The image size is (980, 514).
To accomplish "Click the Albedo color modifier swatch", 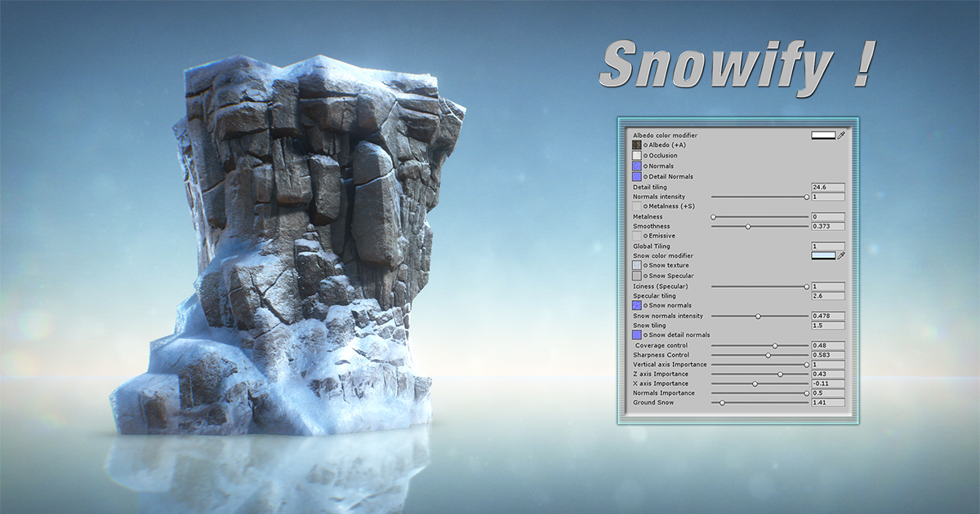I will [824, 135].
